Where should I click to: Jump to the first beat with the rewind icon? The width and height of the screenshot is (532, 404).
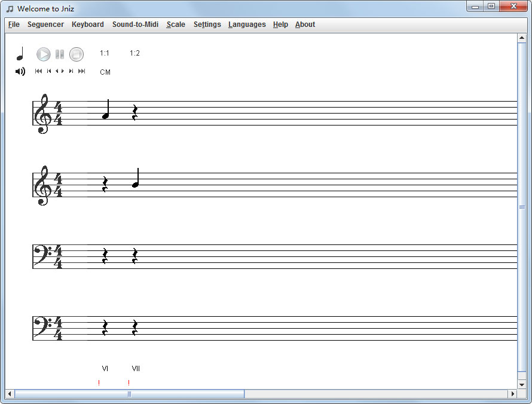(x=38, y=71)
